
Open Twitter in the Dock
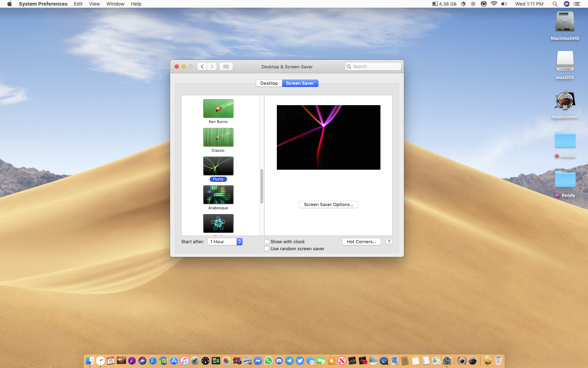pos(300,360)
